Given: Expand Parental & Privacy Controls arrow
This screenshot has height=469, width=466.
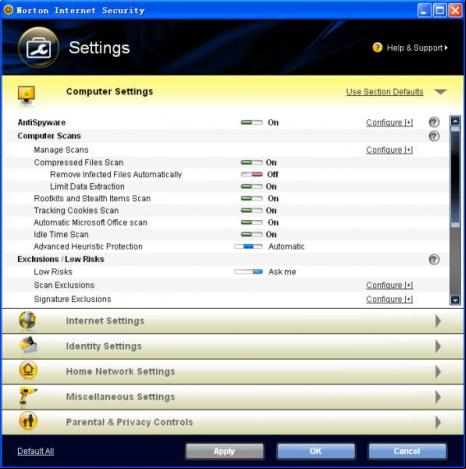Looking at the screenshot, I should pos(438,422).
